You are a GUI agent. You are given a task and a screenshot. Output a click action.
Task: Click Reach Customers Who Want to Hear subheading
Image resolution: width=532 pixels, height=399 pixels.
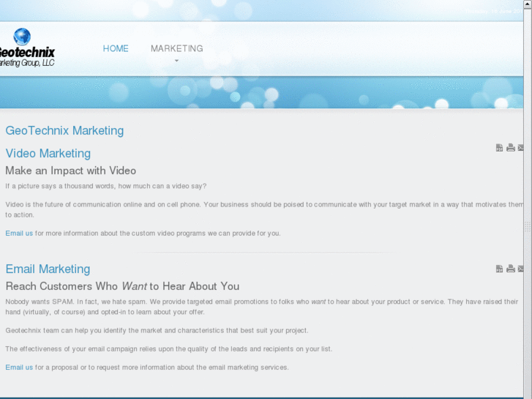[x=122, y=286]
